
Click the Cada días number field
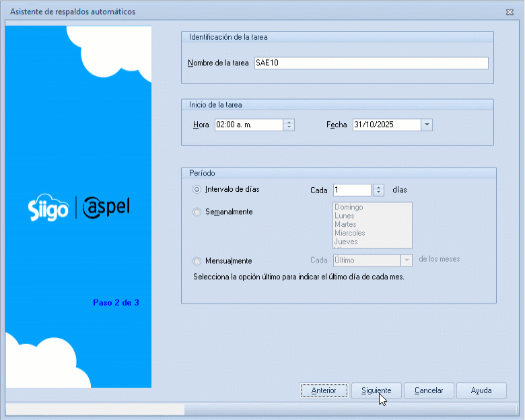352,190
